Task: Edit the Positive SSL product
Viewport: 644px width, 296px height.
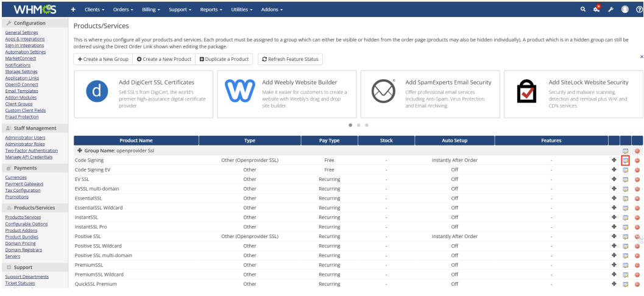Action: coord(626,236)
